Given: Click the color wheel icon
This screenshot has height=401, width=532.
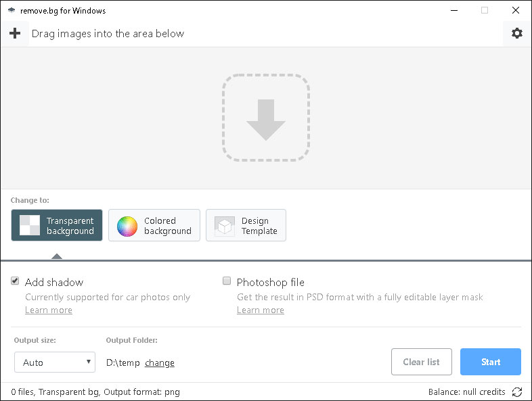Looking at the screenshot, I should coord(127,226).
